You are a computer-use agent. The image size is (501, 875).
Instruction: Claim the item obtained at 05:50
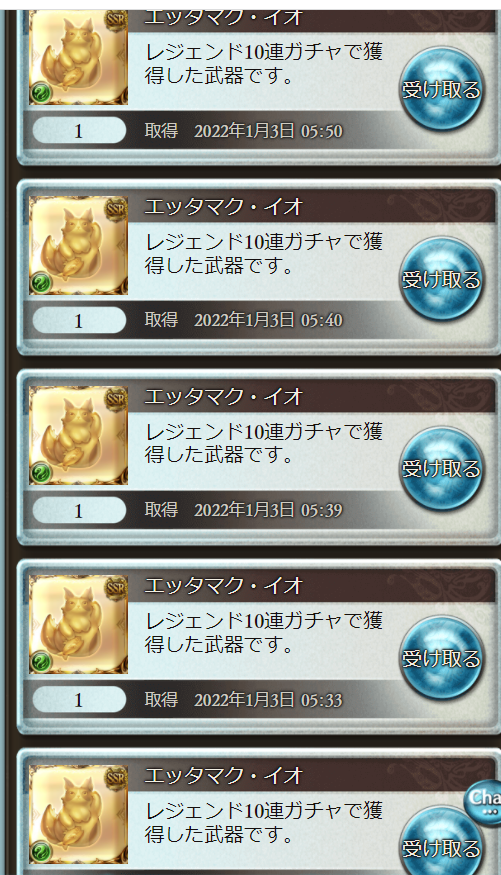(441, 89)
